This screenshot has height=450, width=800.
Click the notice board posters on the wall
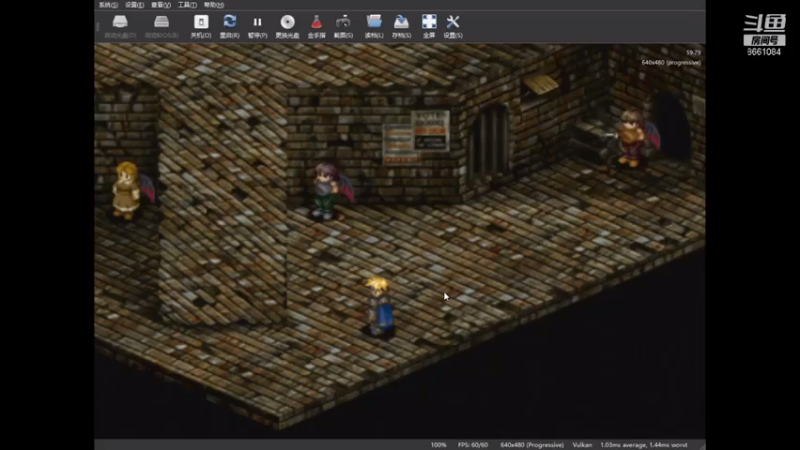pyautogui.click(x=416, y=137)
